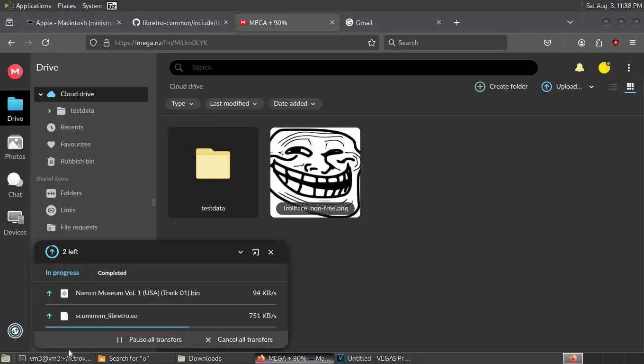
Task: Click the Create folder button
Action: click(501, 86)
